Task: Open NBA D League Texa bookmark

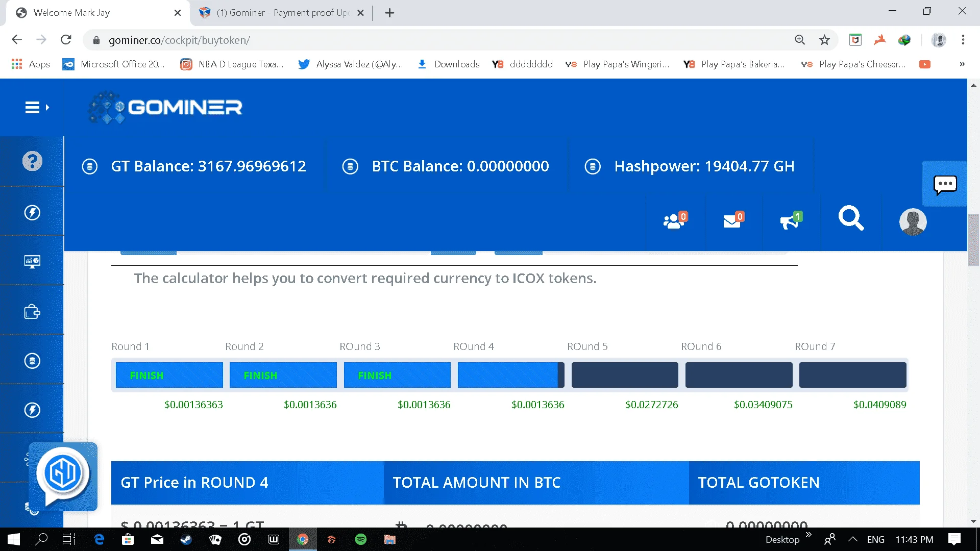Action: coord(232,64)
